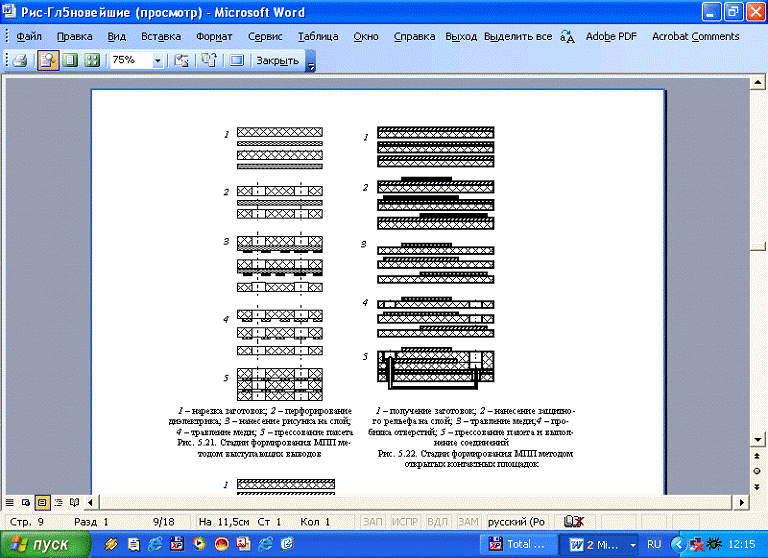Switch to Normal view icon
The width and height of the screenshot is (768, 558).
coord(9,502)
